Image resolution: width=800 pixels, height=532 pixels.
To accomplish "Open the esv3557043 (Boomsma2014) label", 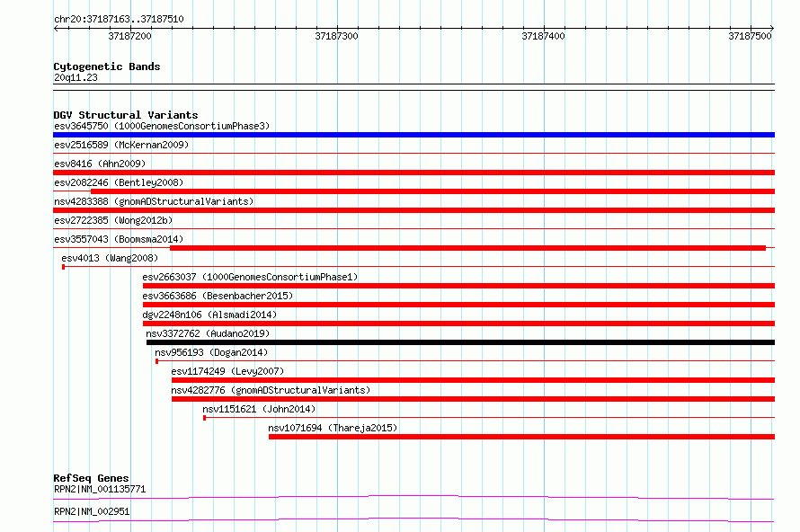I will pyautogui.click(x=119, y=239).
